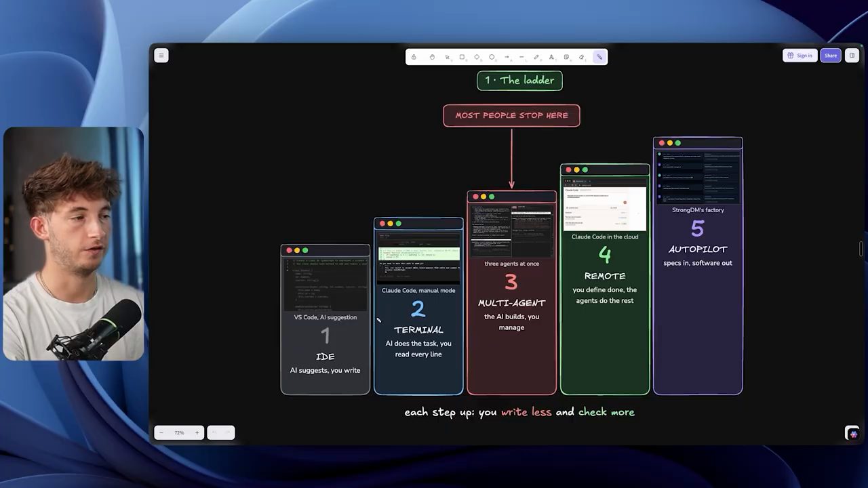Open the hamburger main menu
The width and height of the screenshot is (868, 488).
coord(161,56)
